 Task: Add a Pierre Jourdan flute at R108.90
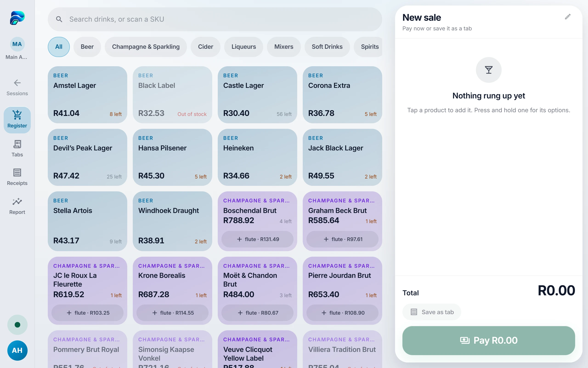click(x=342, y=313)
